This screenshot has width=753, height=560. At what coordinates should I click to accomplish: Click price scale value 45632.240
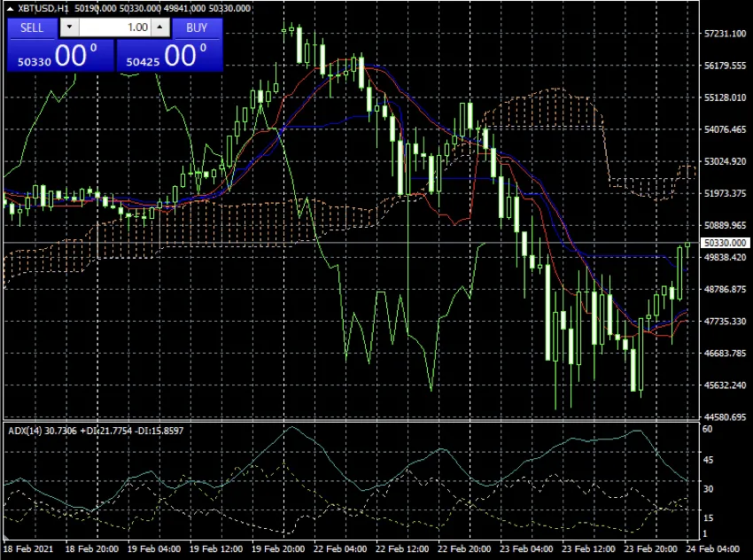(x=726, y=385)
